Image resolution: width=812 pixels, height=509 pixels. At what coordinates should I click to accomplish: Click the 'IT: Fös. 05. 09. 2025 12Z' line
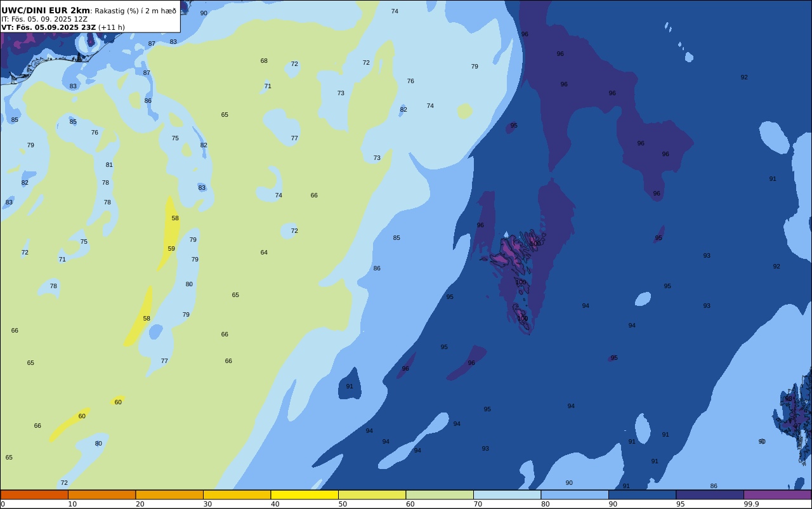click(44, 19)
